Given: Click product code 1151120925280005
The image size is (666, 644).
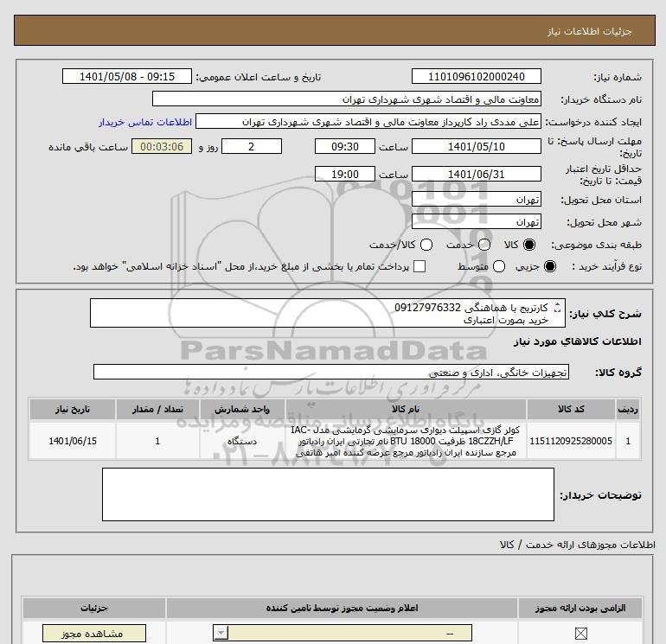Looking at the screenshot, I should point(571,441).
